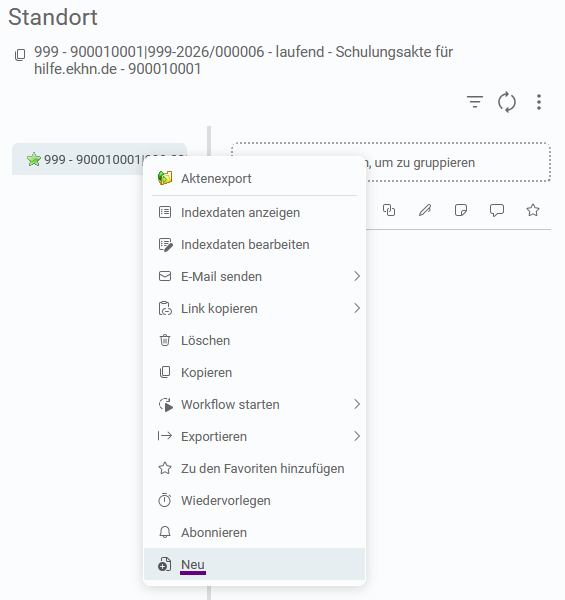Choose Aktenexport from the context menu
This screenshot has height=600, width=565.
point(254,178)
